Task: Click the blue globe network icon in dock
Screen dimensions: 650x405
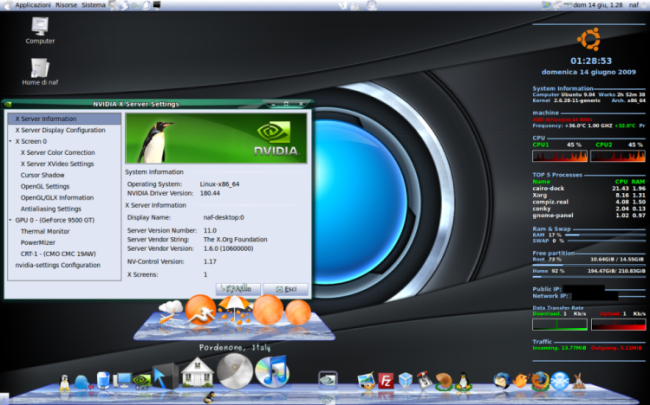Action: 560,381
